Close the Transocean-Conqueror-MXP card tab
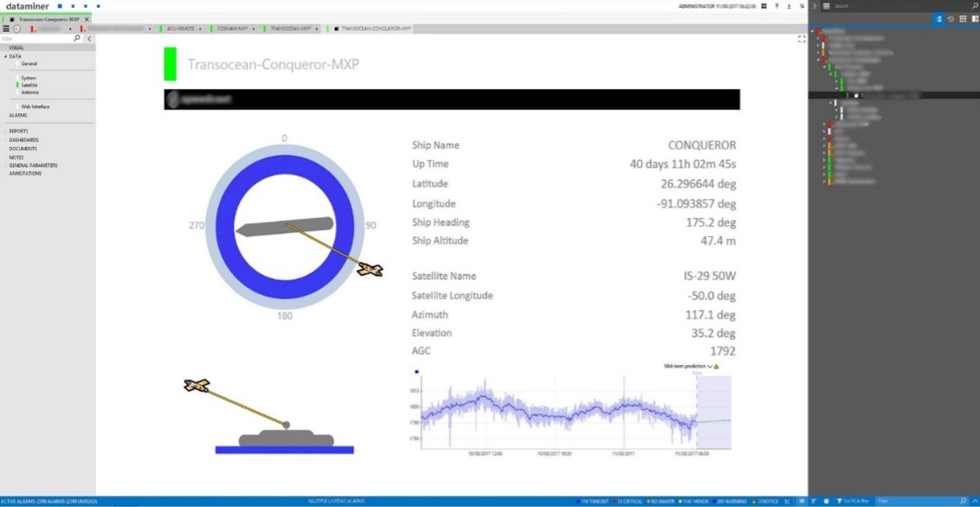The height and width of the screenshot is (507, 980). 87,19
